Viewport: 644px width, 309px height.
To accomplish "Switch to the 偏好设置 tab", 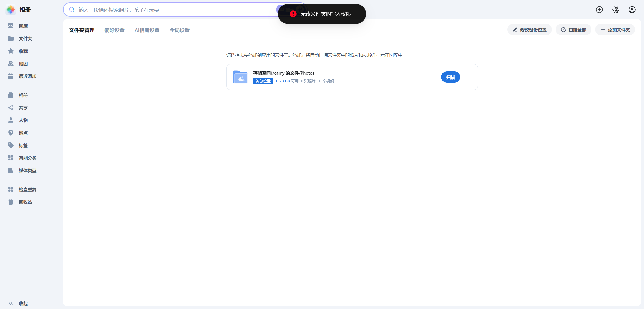I will click(114, 30).
